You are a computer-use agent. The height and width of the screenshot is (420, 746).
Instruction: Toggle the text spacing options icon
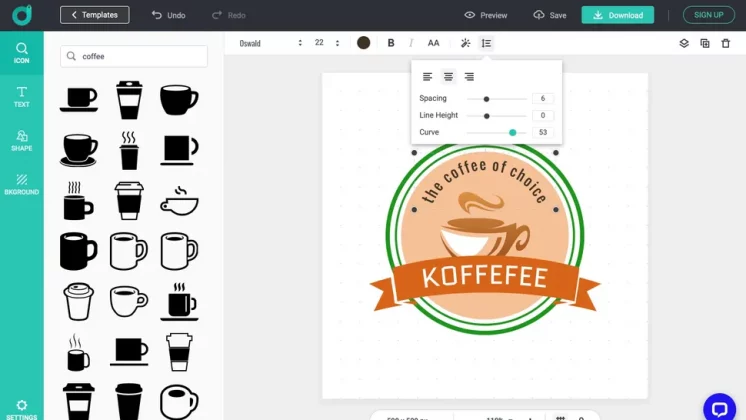[x=486, y=43]
